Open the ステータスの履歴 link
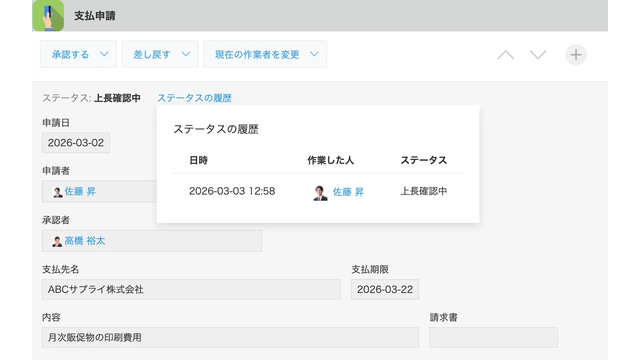The image size is (640, 360). click(x=194, y=98)
